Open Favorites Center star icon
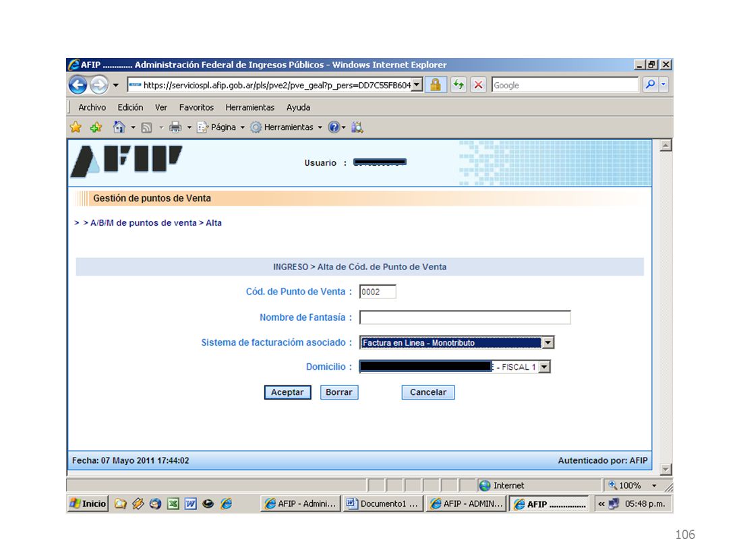 pos(76,127)
